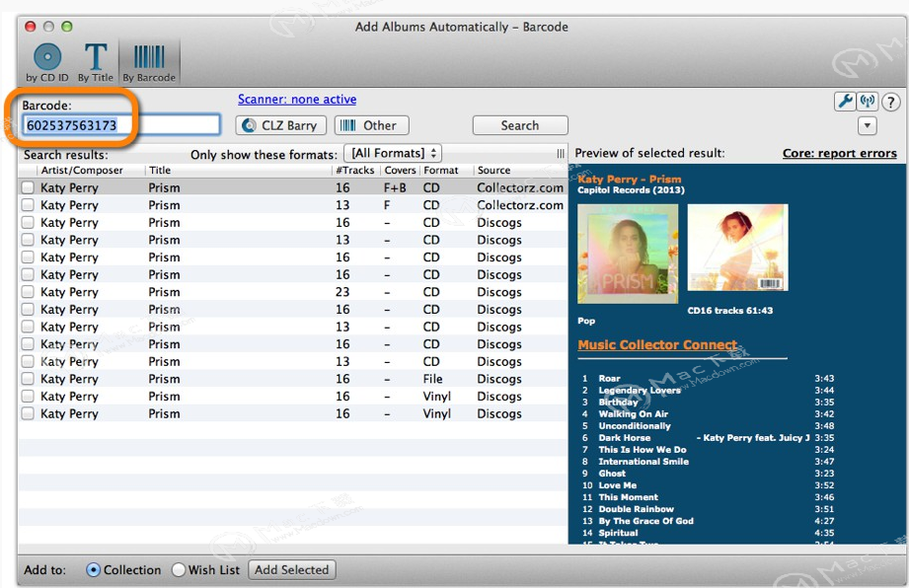Screen dimensions: 909x588
Task: Select the By Barcode search mode
Action: tap(149, 62)
